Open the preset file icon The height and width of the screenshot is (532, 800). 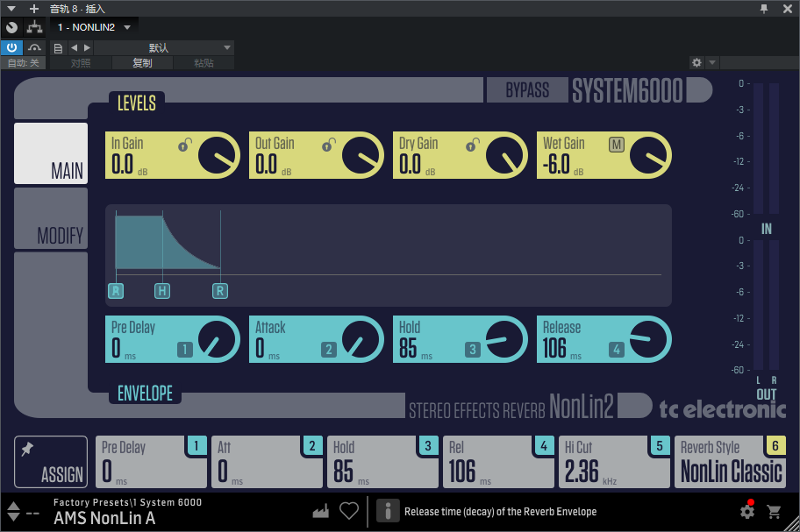(x=58, y=48)
